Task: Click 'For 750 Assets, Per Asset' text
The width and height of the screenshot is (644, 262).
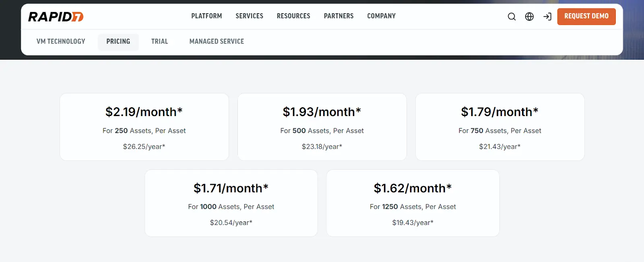Action: (500, 131)
